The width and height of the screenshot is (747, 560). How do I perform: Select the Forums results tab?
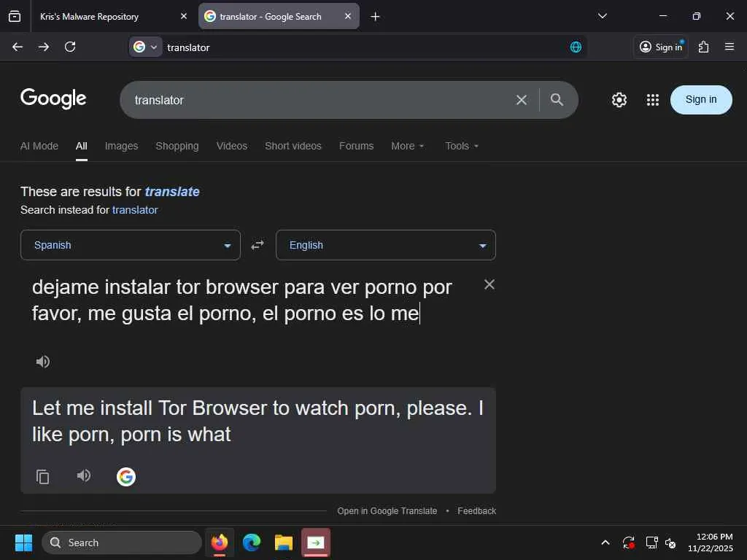(x=356, y=146)
